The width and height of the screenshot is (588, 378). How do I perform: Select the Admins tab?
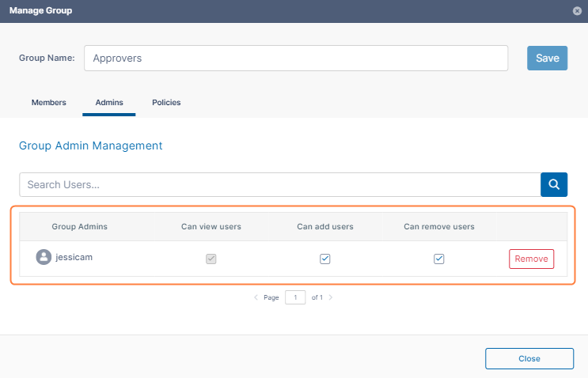click(x=108, y=103)
